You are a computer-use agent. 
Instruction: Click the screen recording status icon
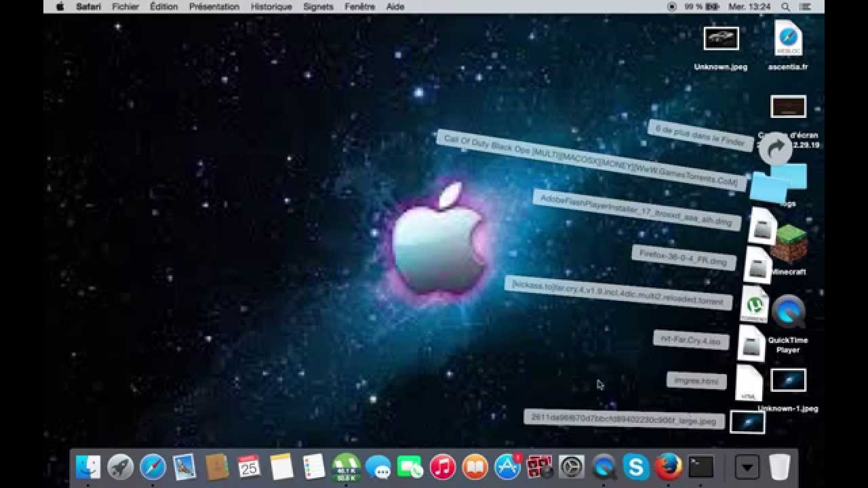[x=672, y=7]
